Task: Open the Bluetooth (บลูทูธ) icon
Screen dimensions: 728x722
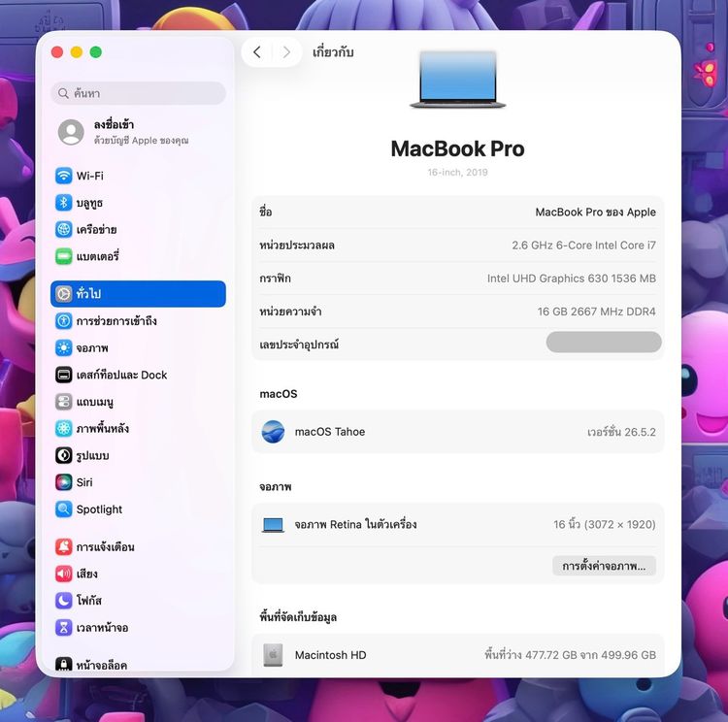Action: [64, 203]
